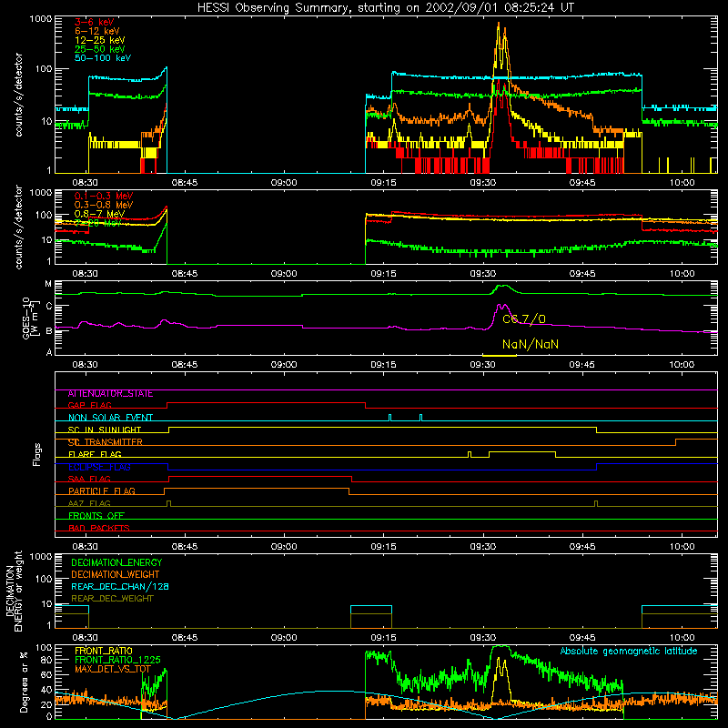The width and height of the screenshot is (728, 728).
Task: Click the DECIMATION_WEIGHT legend label
Action: point(116,574)
